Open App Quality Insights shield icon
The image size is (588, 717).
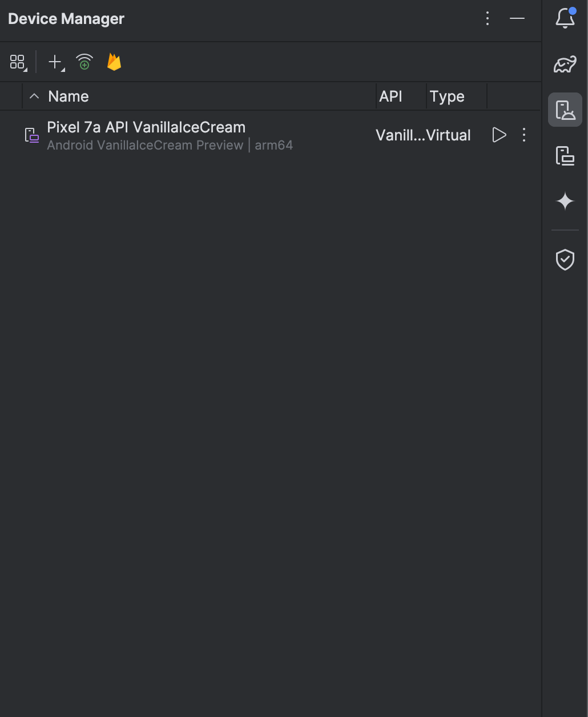(x=565, y=260)
